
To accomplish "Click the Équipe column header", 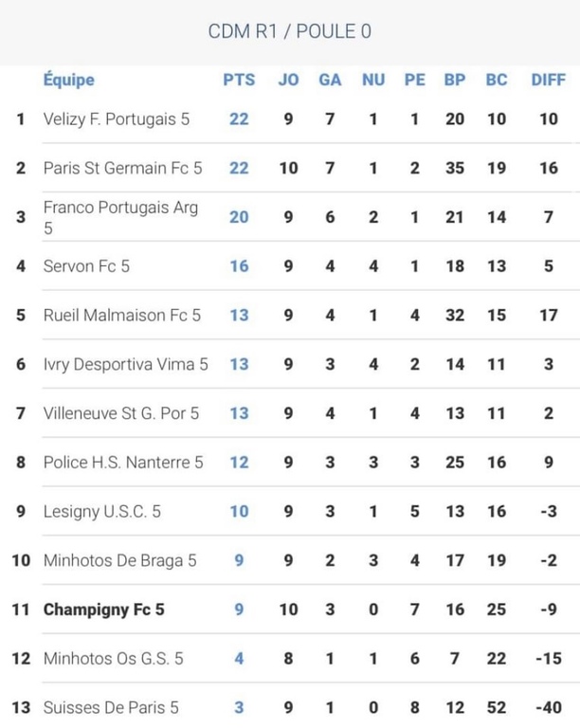I will pyautogui.click(x=69, y=80).
